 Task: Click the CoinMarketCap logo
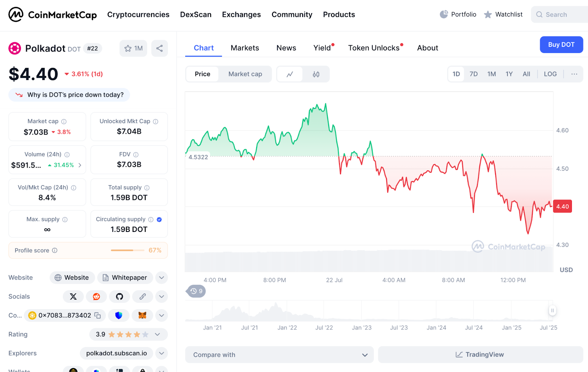coord(53,15)
